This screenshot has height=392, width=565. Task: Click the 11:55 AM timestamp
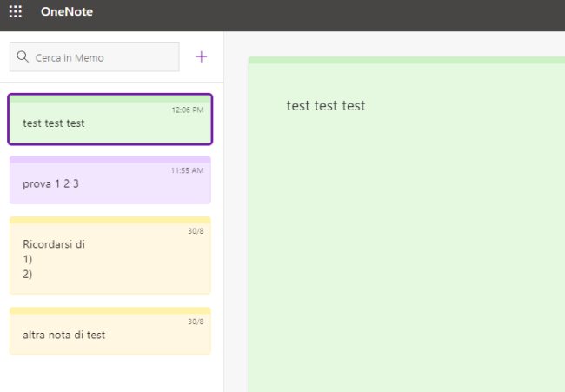click(187, 170)
